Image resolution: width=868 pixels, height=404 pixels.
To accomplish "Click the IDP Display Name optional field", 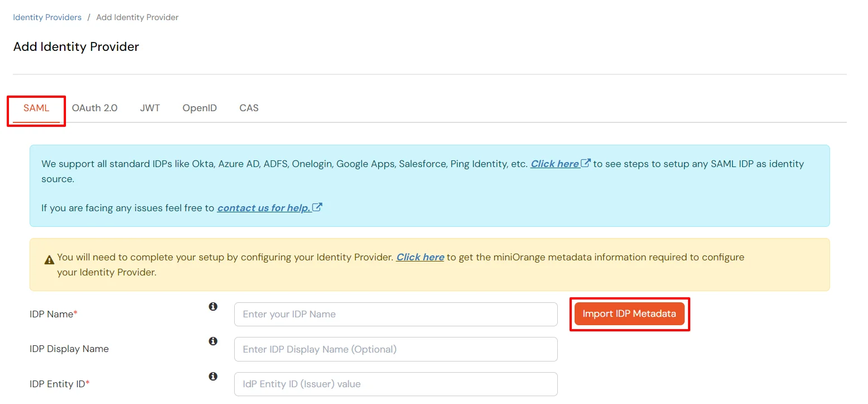I will click(x=395, y=349).
